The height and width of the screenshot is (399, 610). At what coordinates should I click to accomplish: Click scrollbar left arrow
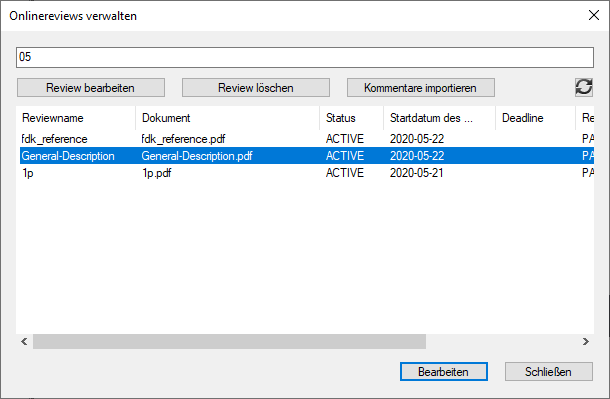[24, 341]
